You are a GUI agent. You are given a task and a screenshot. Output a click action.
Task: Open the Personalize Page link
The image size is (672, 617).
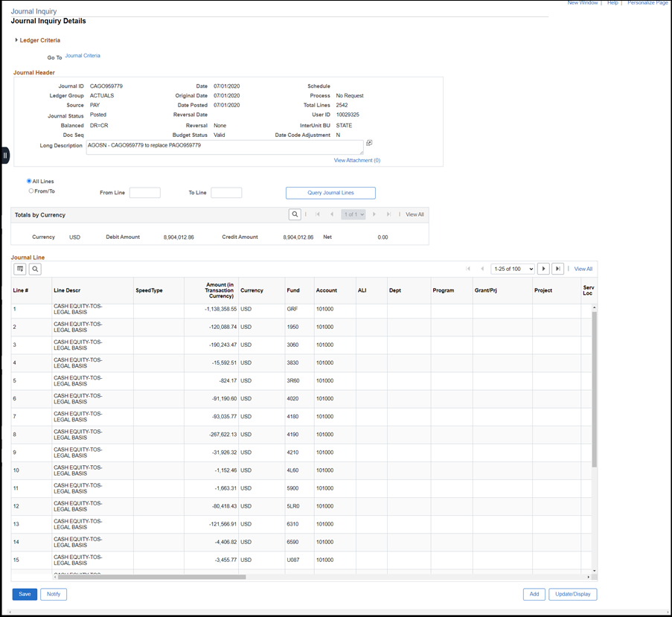point(647,2)
